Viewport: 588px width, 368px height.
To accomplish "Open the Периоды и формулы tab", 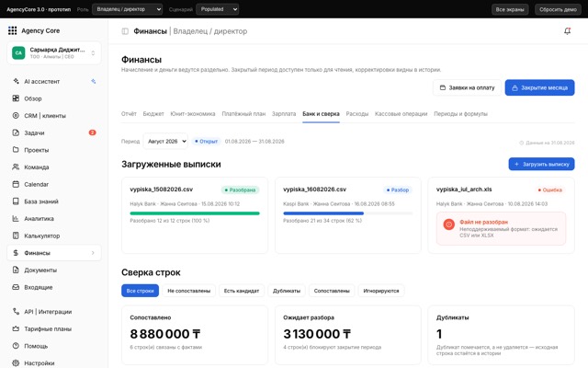I will 460,114.
